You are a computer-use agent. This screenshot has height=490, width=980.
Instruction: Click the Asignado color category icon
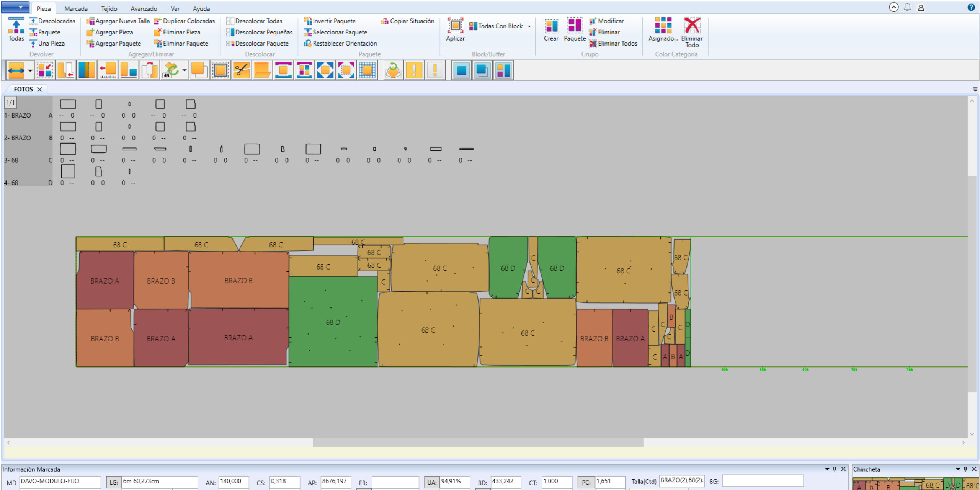663,26
